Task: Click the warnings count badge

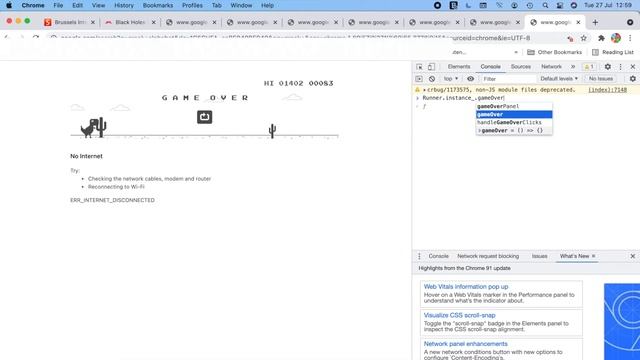Action: click(589, 67)
